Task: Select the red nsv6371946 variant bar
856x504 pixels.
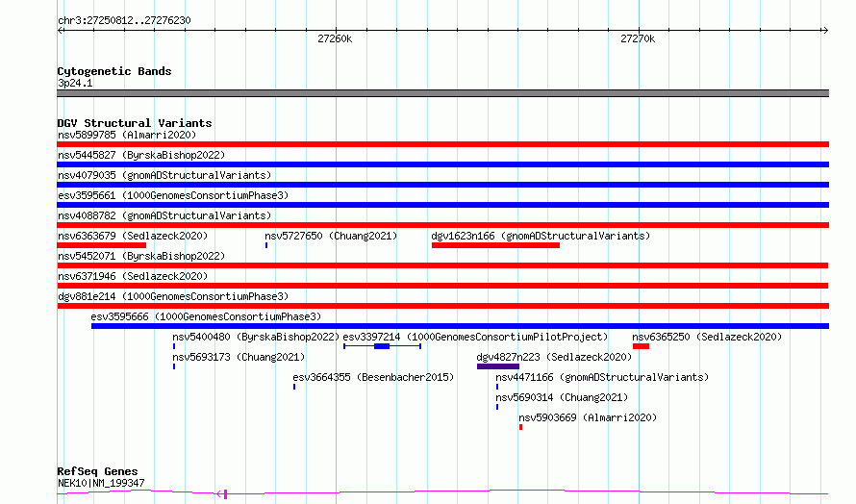Action: tap(442, 286)
